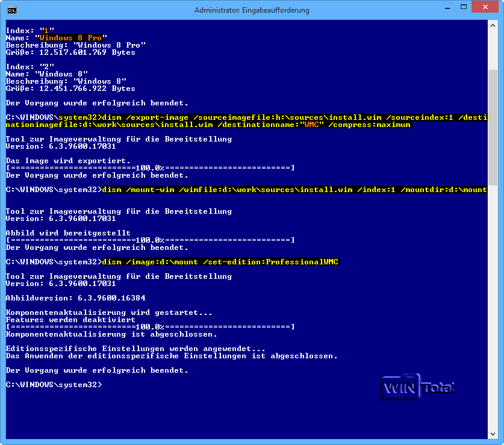Viewport: 504px width, 445px height.
Task: Click the 'dism /mount-wim' command line
Action: coord(246,190)
